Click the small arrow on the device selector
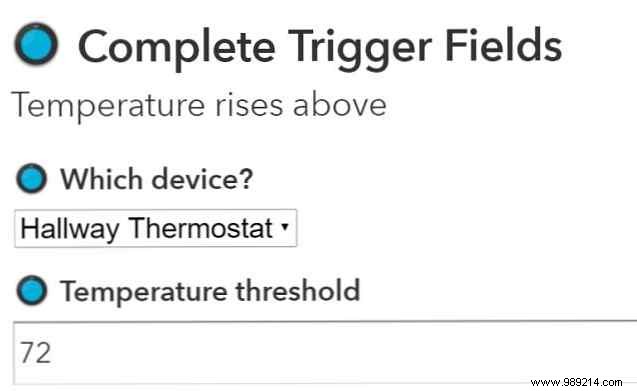637x391 pixels. click(x=285, y=227)
